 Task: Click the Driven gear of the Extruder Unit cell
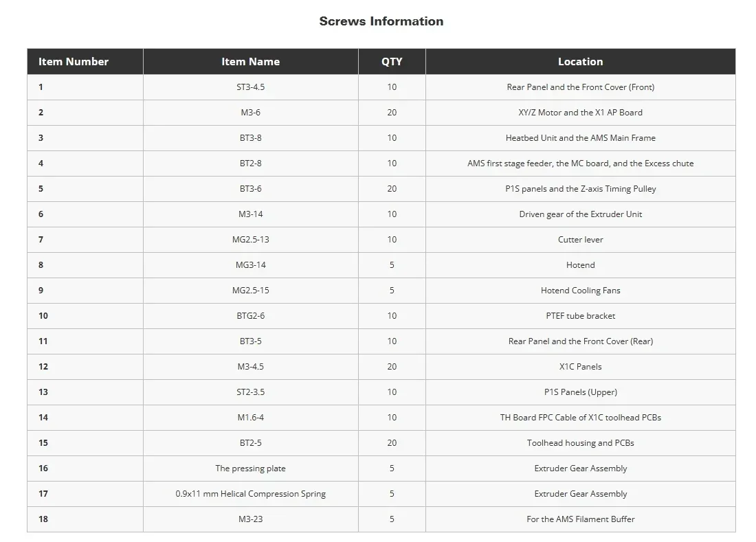[581, 214]
